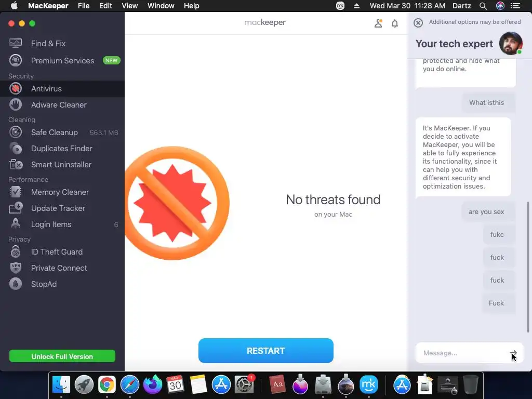The height and width of the screenshot is (399, 532).
Task: Open the Update Tracker icon
Action: coord(16,208)
